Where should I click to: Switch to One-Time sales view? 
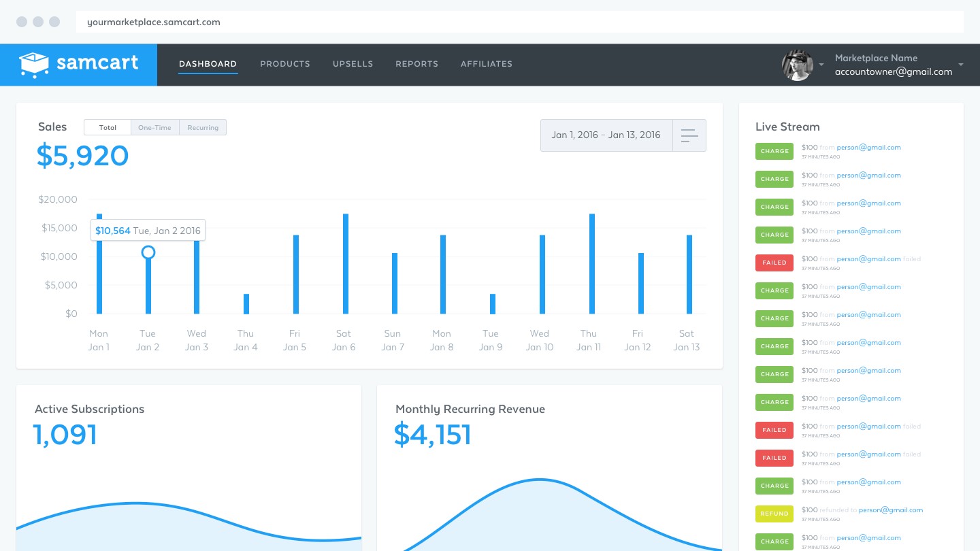pyautogui.click(x=154, y=127)
